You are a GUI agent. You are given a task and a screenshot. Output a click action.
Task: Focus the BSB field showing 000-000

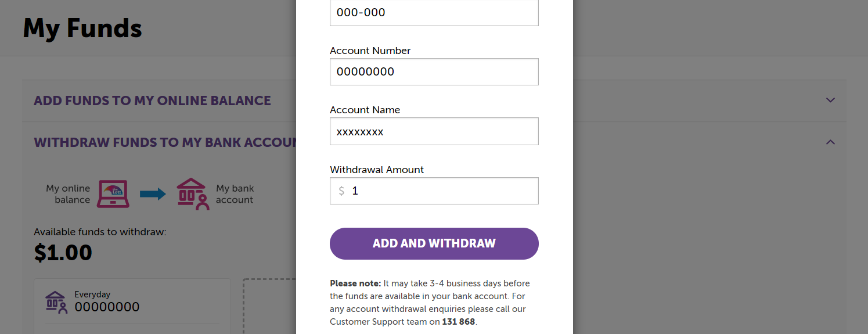[434, 12]
